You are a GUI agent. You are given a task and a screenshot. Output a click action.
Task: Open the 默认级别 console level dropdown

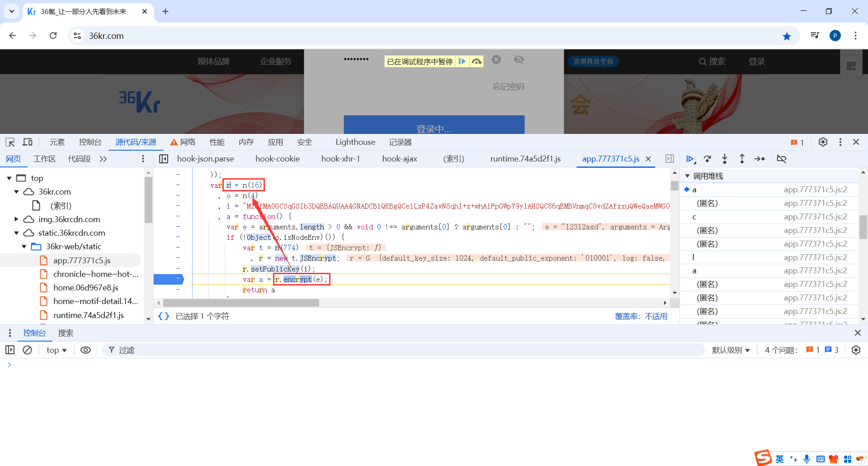(731, 350)
